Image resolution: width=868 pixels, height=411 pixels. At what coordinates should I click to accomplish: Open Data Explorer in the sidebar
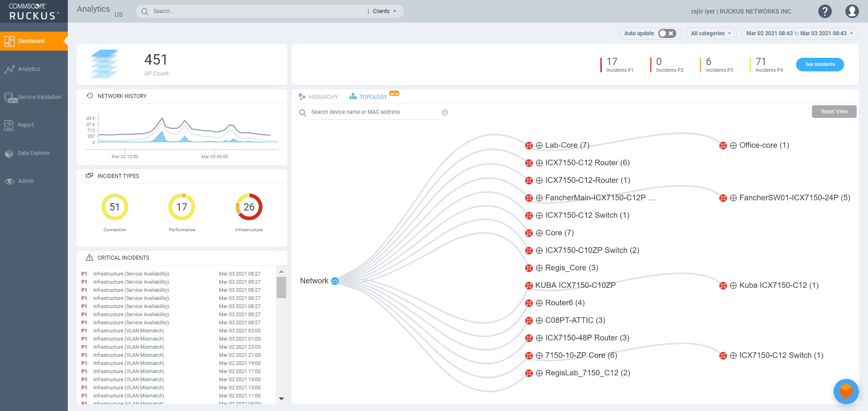pos(34,153)
